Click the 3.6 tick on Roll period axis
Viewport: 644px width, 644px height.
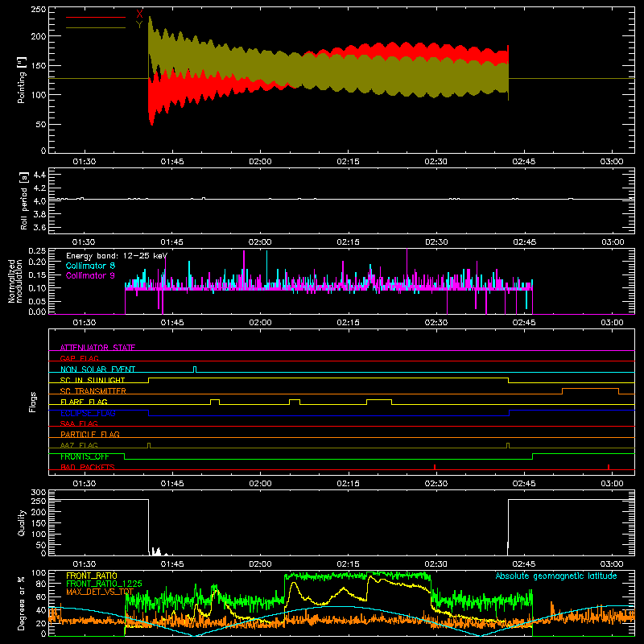[39, 227]
